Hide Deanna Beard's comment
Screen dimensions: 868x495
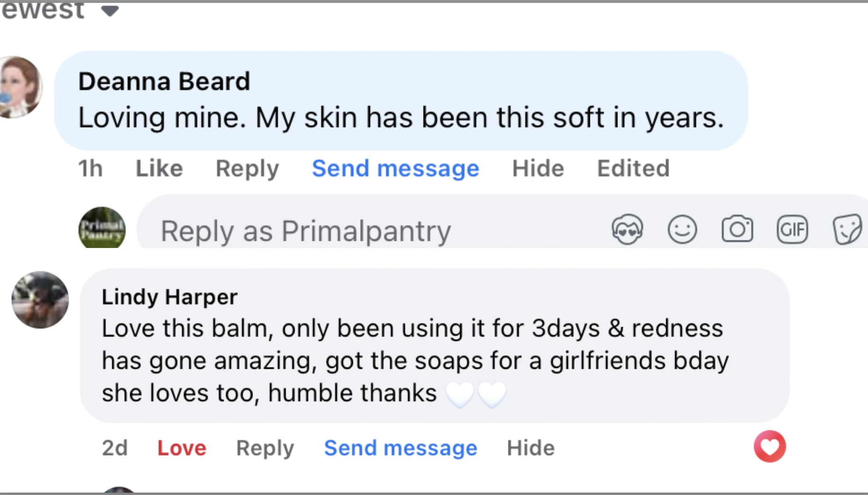[538, 168]
